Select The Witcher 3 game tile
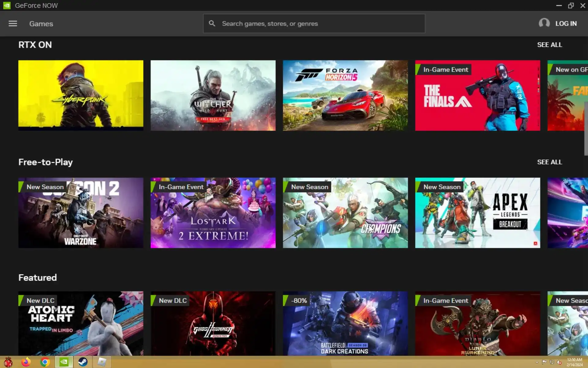The height and width of the screenshot is (368, 588). 213,95
